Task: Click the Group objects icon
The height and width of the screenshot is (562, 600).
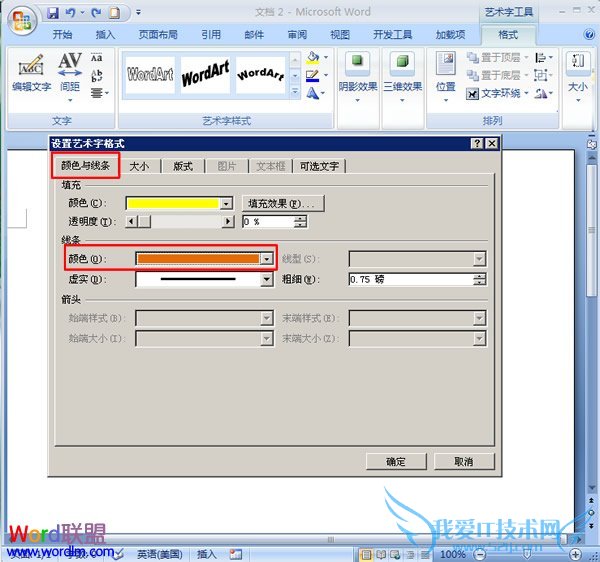Action: (x=543, y=75)
